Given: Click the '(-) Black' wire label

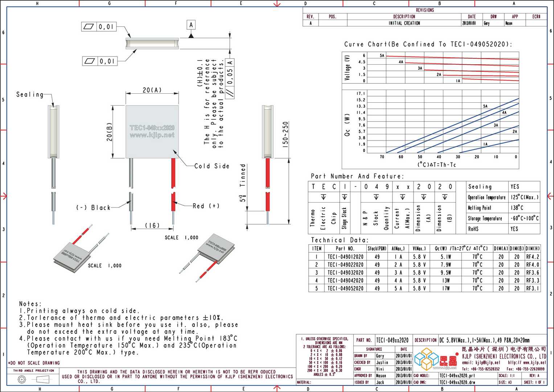Looking at the screenshot, I should [x=93, y=207].
